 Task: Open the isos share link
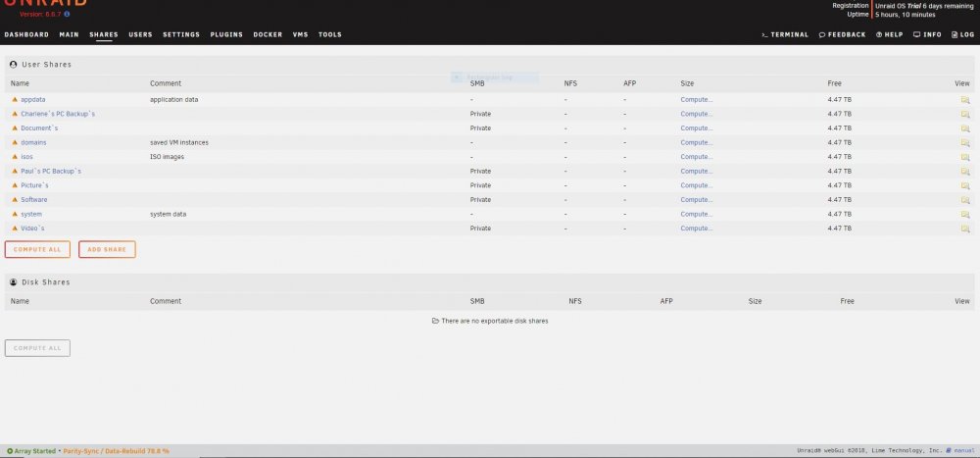(26, 157)
